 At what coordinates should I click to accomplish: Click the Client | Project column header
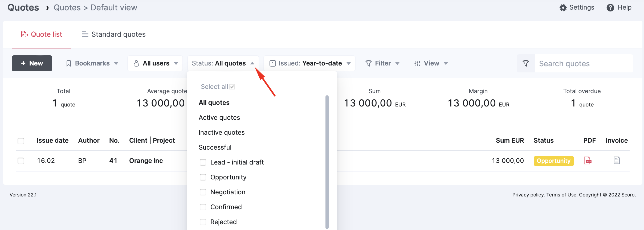click(x=152, y=141)
